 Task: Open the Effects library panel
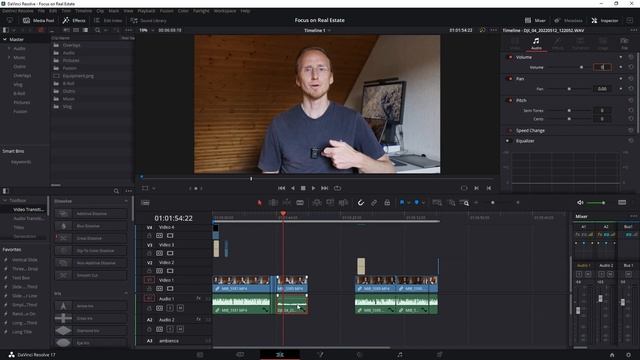(74, 20)
